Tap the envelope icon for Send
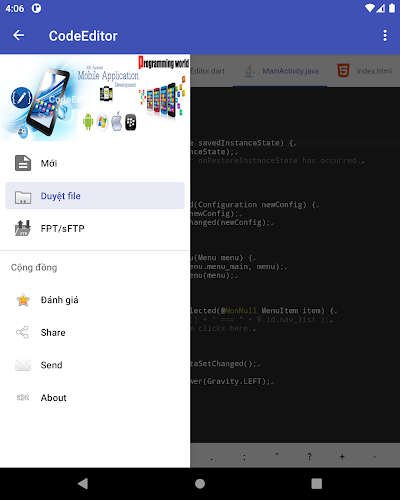The image size is (400, 500). pyautogui.click(x=23, y=365)
